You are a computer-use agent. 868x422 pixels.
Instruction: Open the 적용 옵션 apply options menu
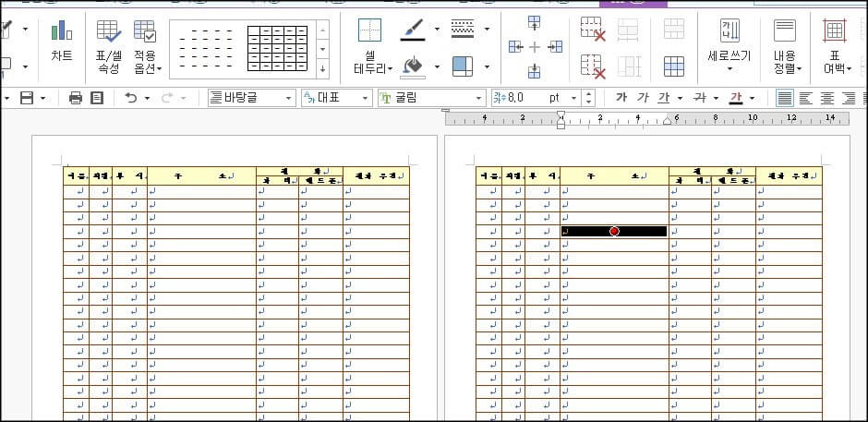click(x=146, y=45)
